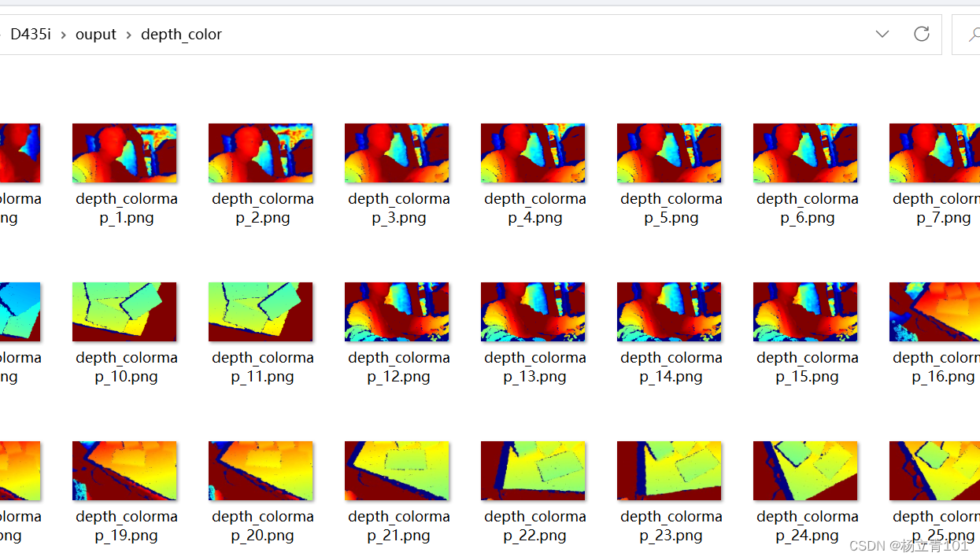
Task: Select thumbnail of depth_colormap_25.png
Action: click(x=934, y=471)
